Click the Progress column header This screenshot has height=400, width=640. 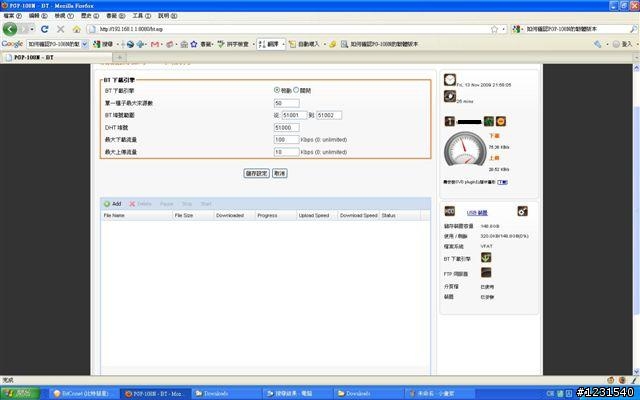tap(276, 216)
